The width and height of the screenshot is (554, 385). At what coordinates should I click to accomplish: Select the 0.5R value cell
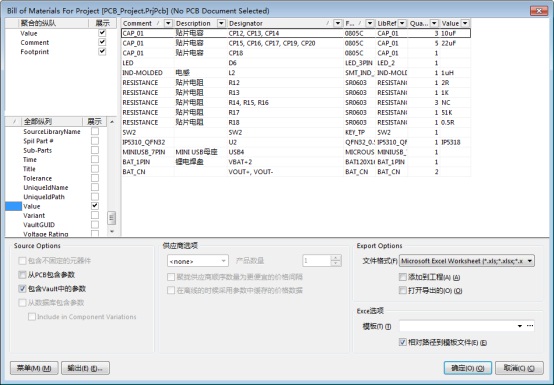455,122
